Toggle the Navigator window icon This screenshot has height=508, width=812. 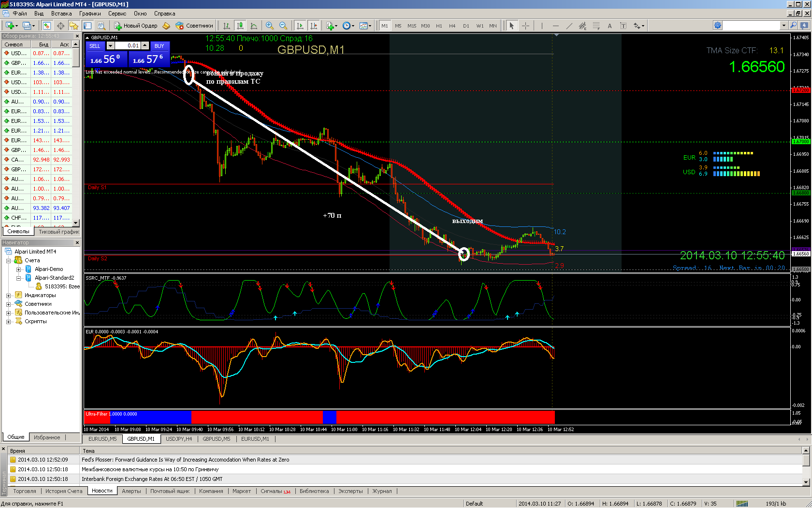point(74,26)
